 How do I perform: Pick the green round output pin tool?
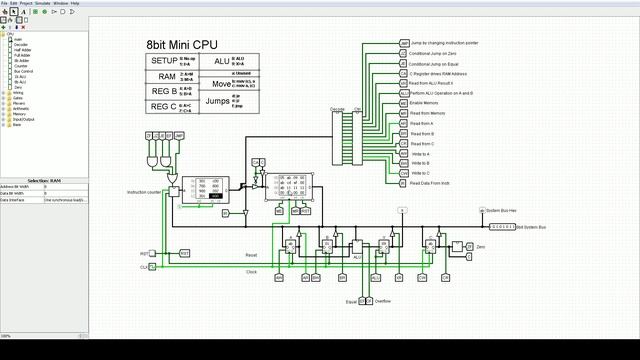[x=45, y=12]
